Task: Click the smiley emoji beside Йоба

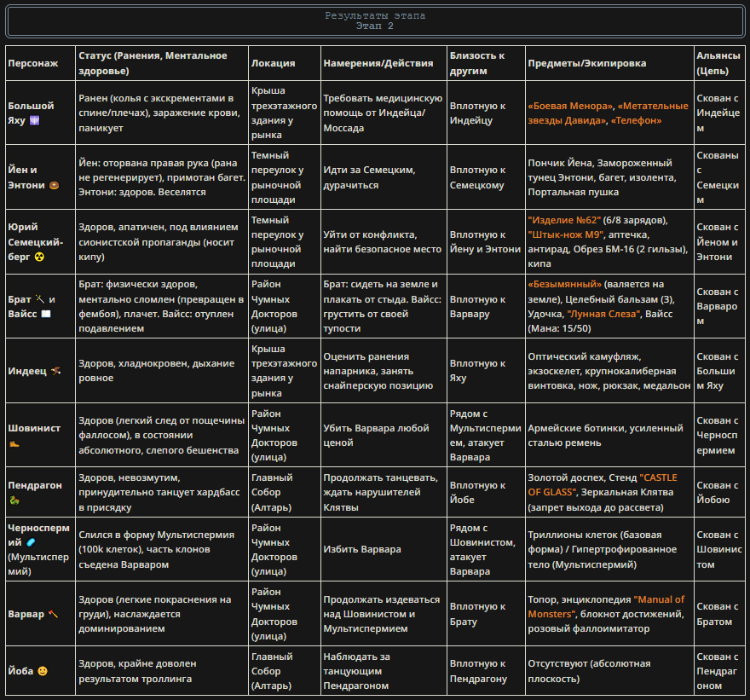Action: (x=43, y=671)
